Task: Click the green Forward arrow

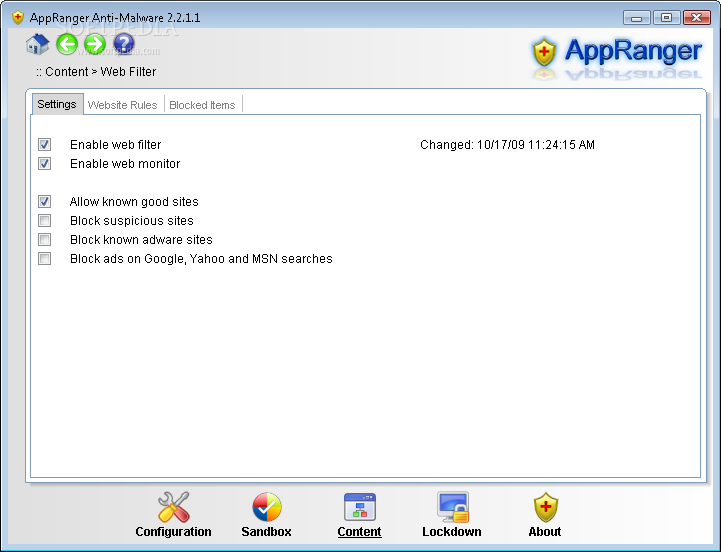Action: pos(95,44)
